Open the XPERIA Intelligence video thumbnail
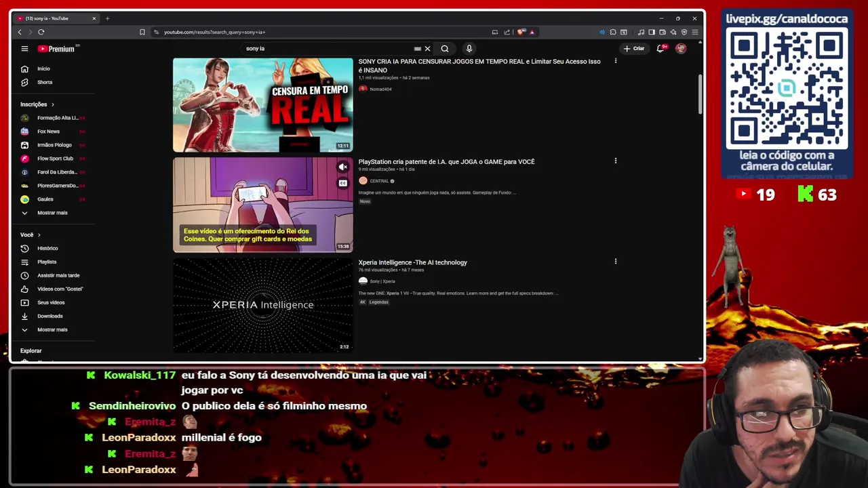868x488 pixels. (x=262, y=305)
